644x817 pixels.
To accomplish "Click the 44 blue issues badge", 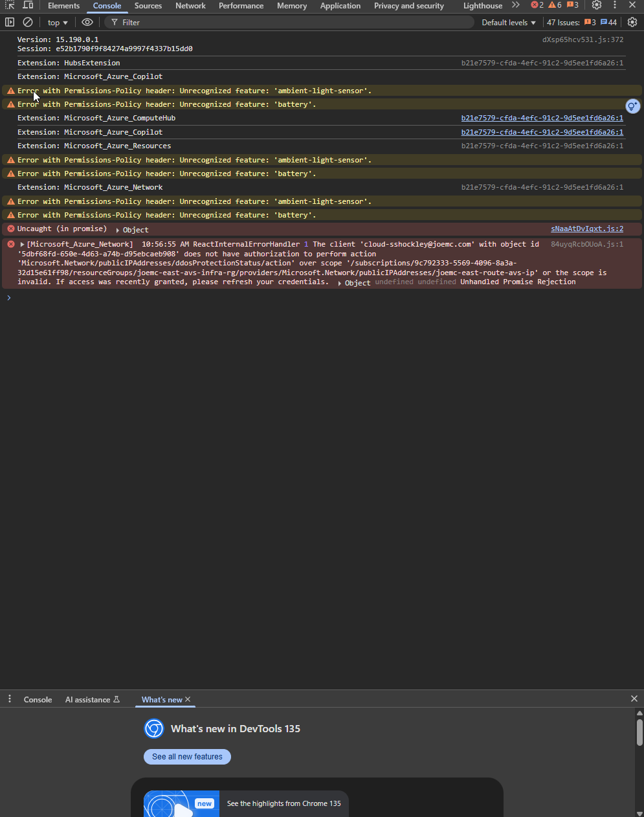I will point(608,22).
